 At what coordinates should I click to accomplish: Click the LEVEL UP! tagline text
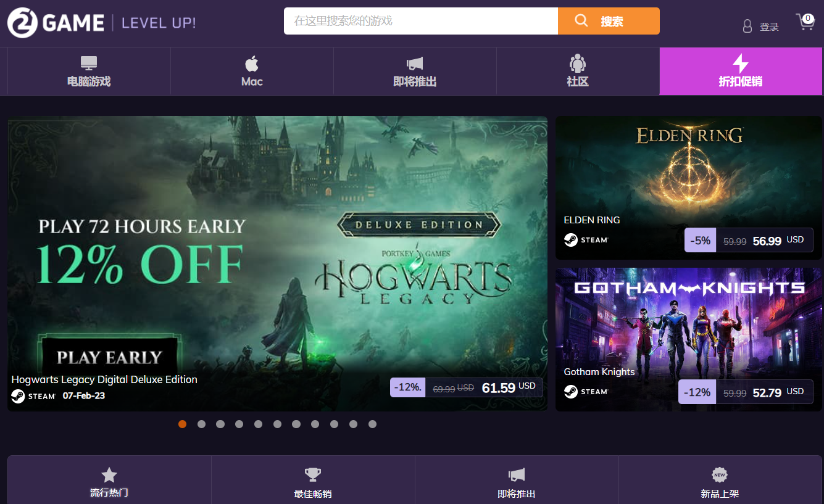[x=159, y=23]
